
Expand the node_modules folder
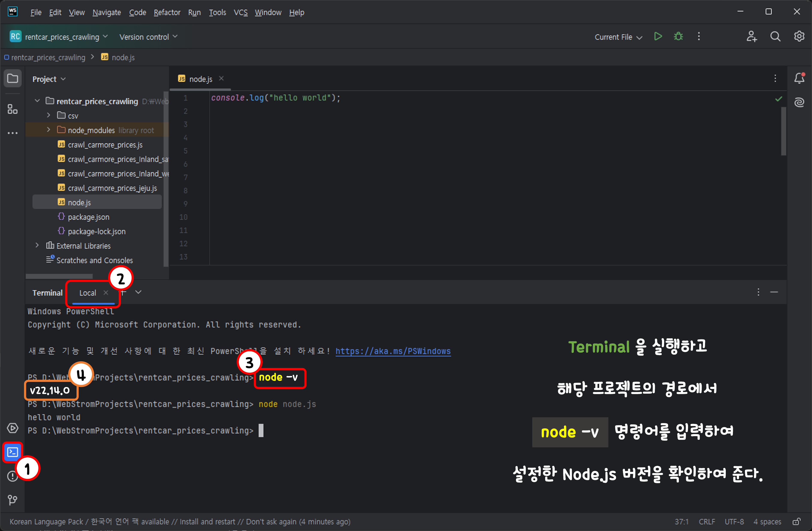[48, 130]
